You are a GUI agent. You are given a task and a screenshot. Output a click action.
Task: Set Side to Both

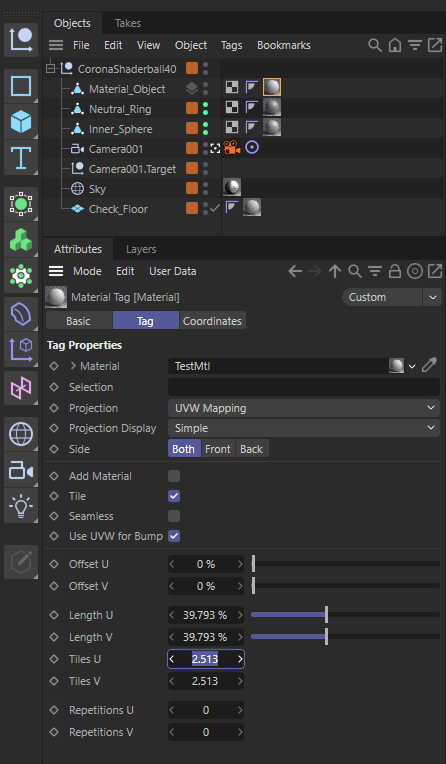tap(184, 449)
